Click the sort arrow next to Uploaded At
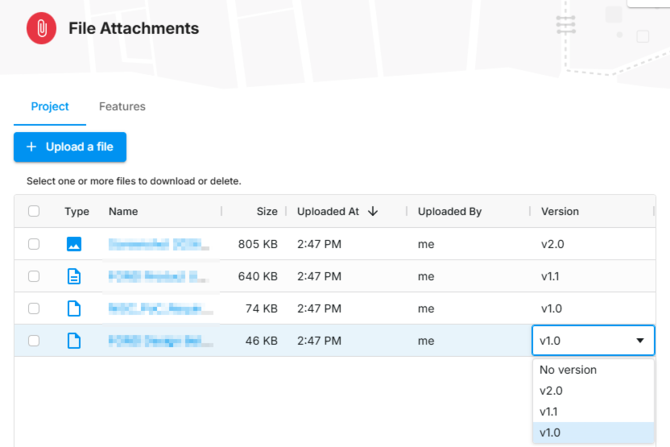Screen dimensions: 670x447 pos(373,211)
